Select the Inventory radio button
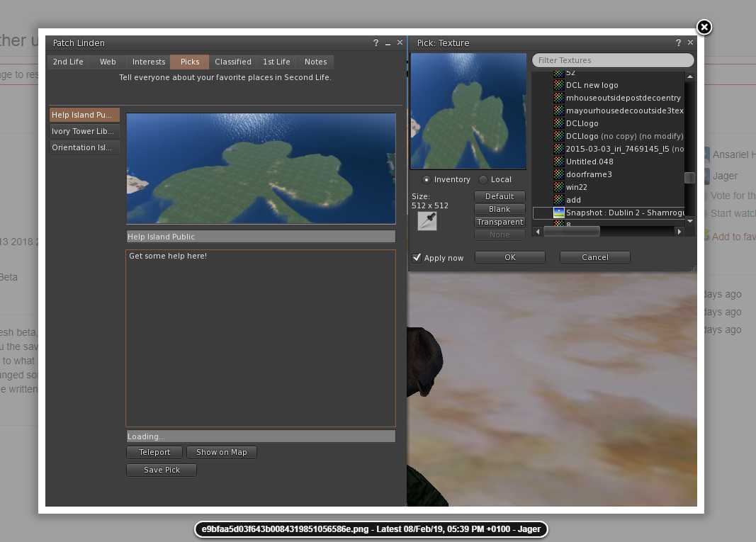Viewport: 756px width, 542px height. 427,179
